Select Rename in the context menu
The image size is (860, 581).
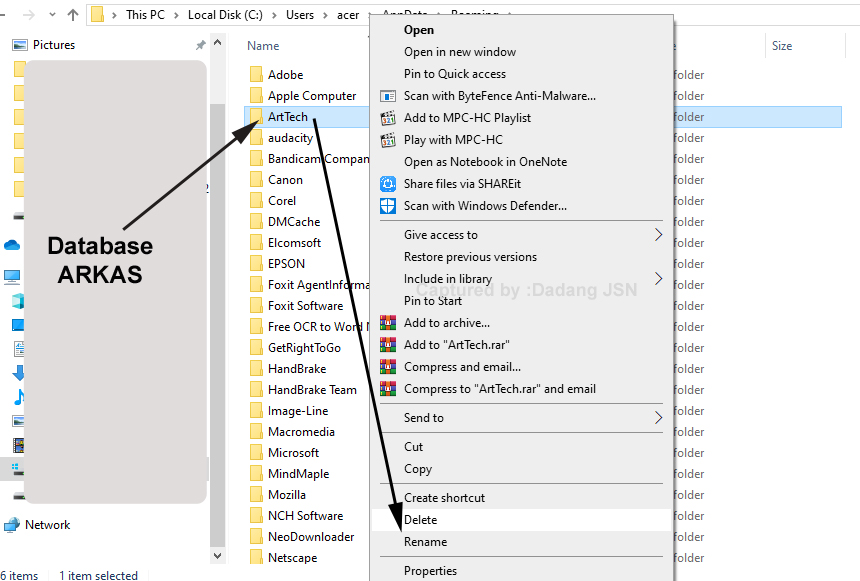(x=521, y=541)
